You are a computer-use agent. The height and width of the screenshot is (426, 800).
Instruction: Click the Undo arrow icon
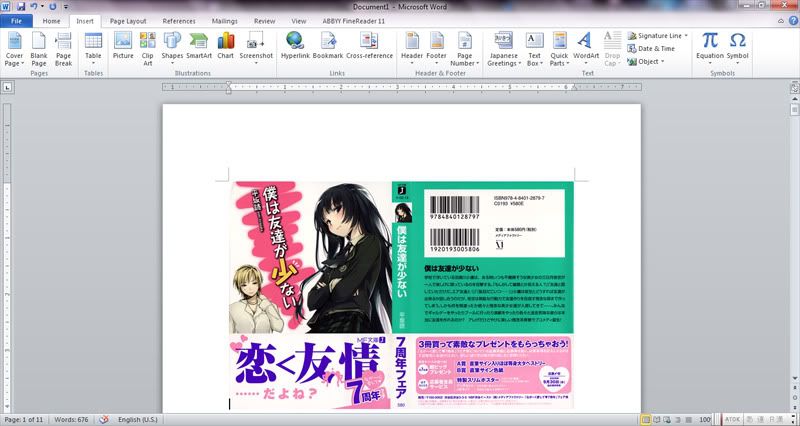click(x=34, y=7)
